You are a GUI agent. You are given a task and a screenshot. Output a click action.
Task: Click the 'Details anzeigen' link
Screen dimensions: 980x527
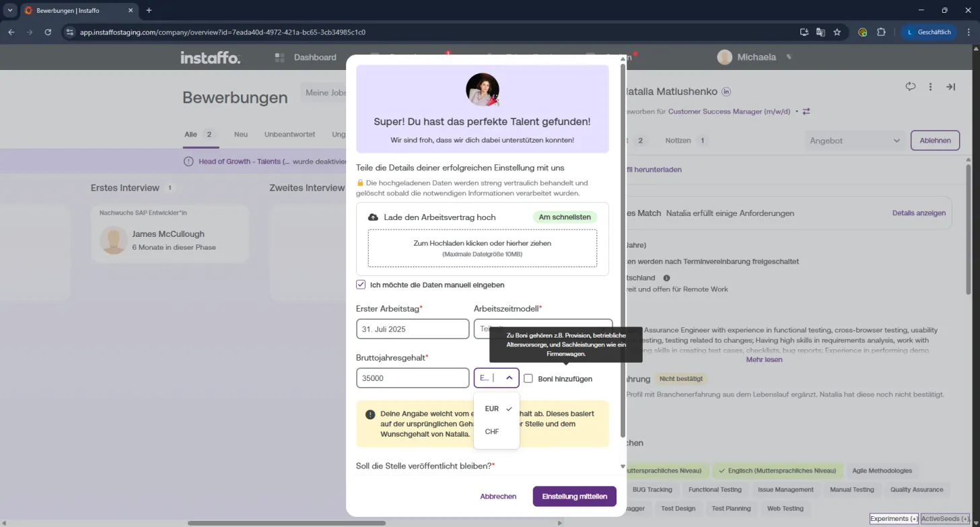(x=919, y=213)
